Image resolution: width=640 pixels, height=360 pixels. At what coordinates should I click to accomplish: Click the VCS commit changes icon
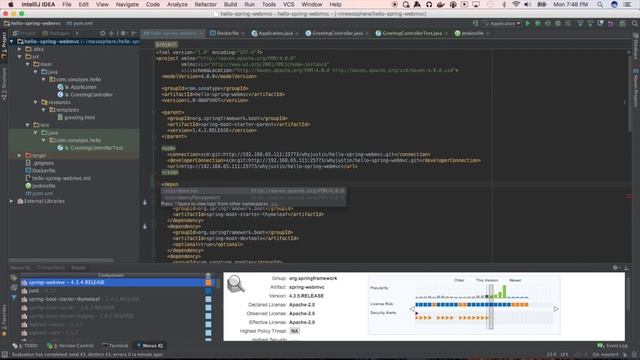pyautogui.click(x=590, y=24)
